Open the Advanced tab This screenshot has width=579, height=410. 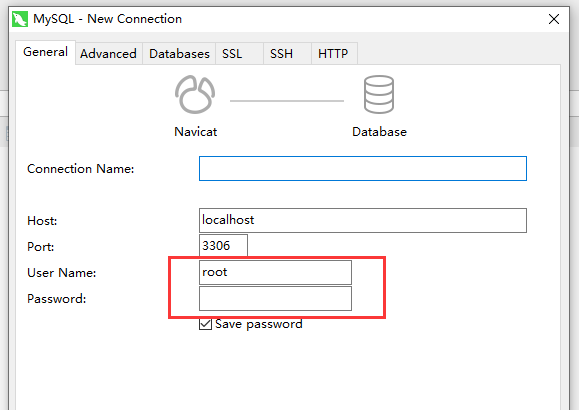109,54
